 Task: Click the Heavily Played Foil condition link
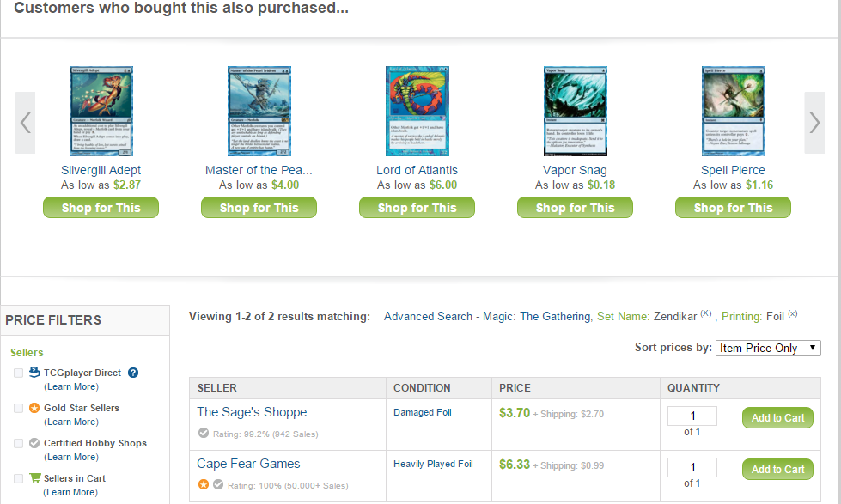coord(433,464)
